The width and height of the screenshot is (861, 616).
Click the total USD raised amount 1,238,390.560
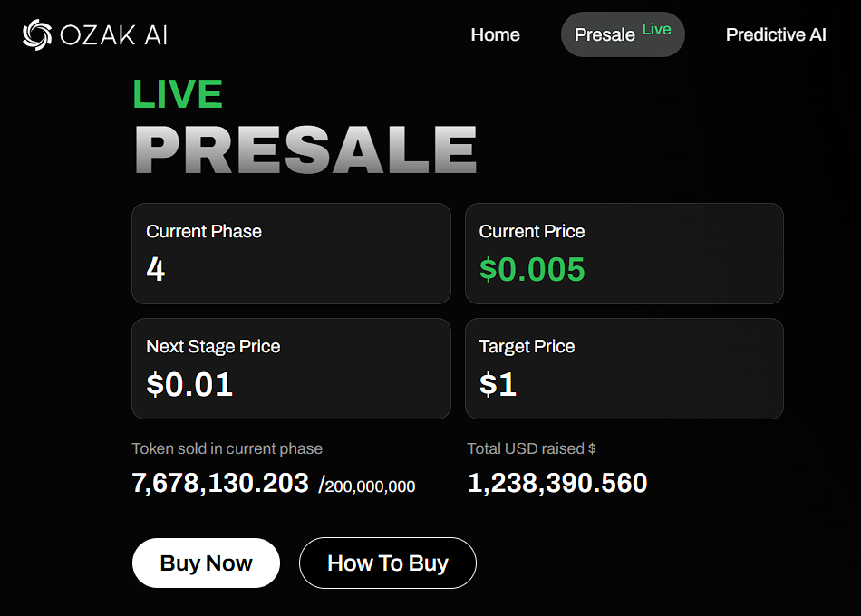tap(557, 483)
